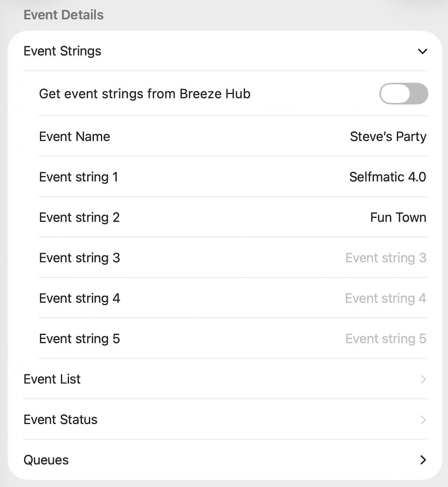
Task: Select the Event Name label row
Action: pos(75,137)
